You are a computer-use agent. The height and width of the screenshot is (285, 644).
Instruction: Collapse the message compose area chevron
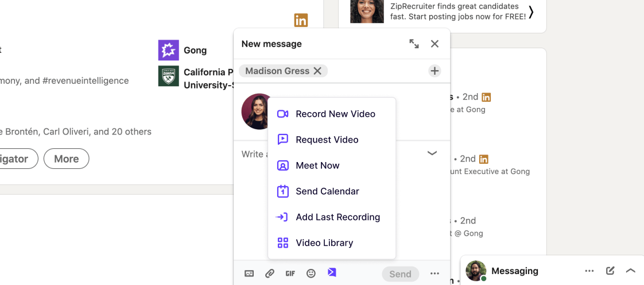[432, 153]
